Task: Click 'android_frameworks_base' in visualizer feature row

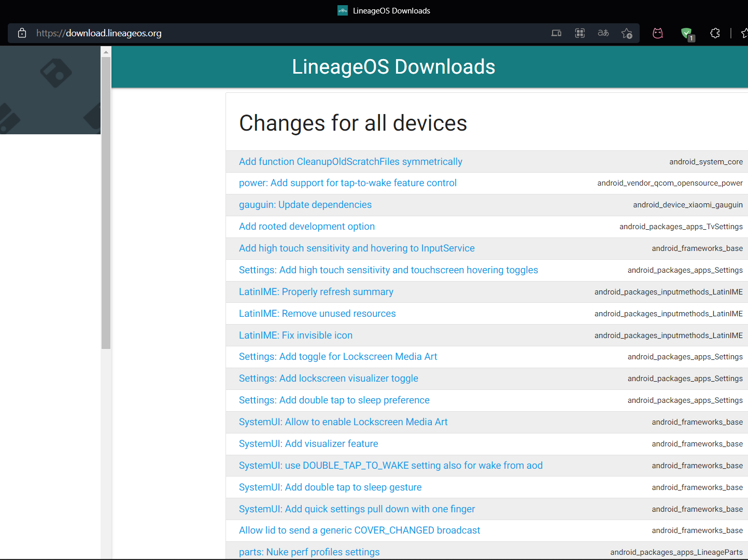Action: tap(697, 444)
